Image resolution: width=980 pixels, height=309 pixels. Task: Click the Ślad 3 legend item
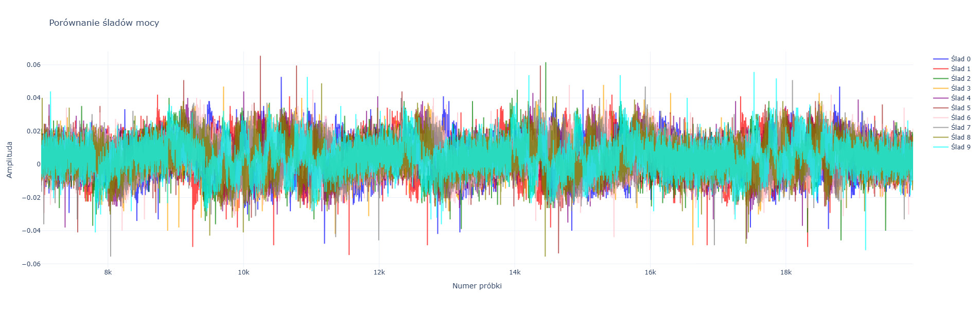point(960,89)
